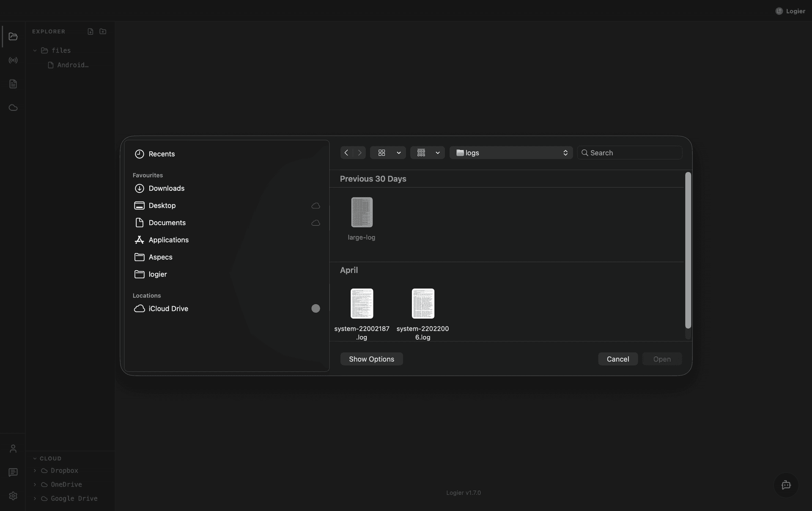Image resolution: width=812 pixels, height=511 pixels.
Task: Open view options dropdown arrow
Action: point(398,153)
